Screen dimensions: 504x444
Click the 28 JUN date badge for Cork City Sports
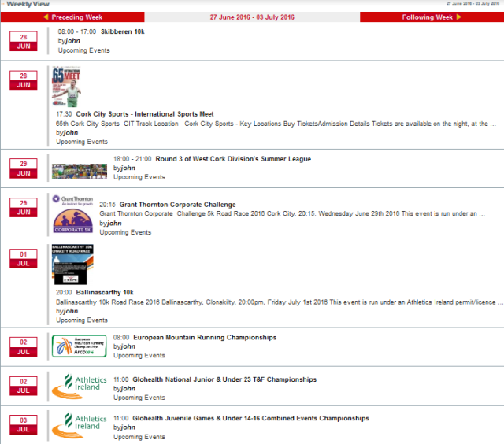point(24,80)
